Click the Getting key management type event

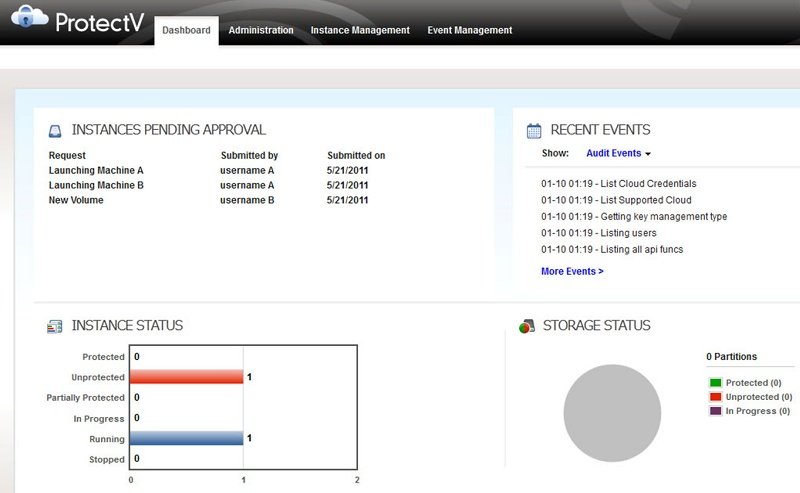[634, 216]
